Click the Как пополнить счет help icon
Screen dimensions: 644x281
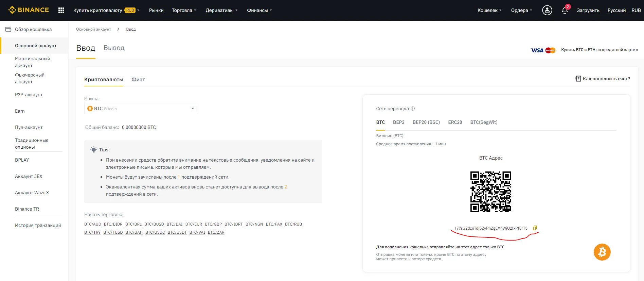click(x=578, y=79)
